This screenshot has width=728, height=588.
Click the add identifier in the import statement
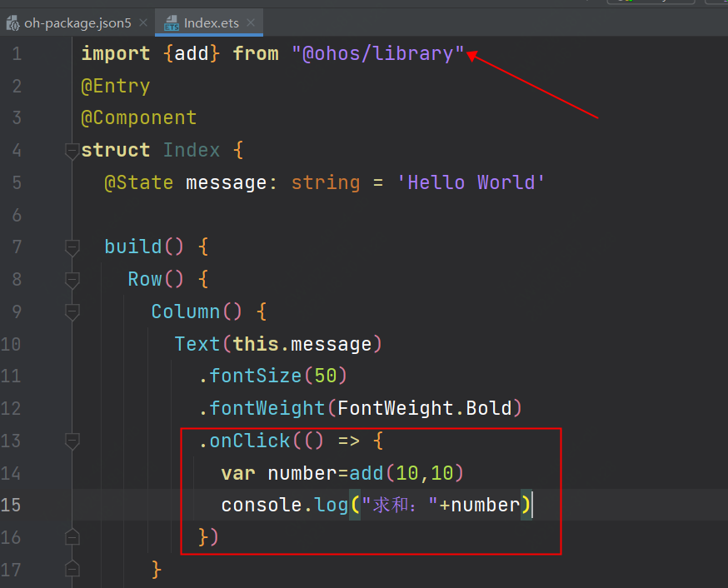(192, 54)
